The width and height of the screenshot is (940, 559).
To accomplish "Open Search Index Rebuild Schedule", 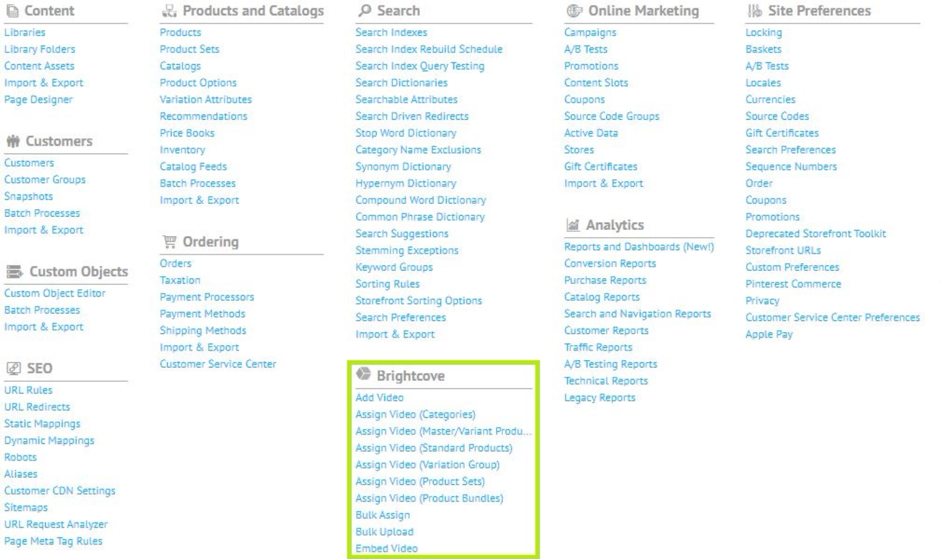I will tap(428, 49).
